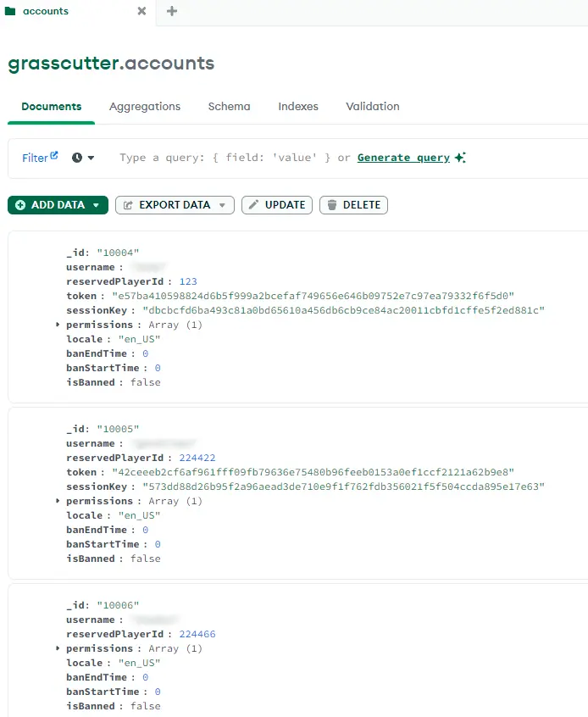The width and height of the screenshot is (588, 717).
Task: Click the Filter external link icon
Action: 54,155
